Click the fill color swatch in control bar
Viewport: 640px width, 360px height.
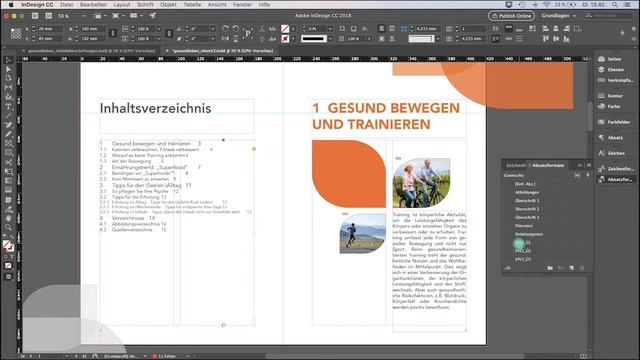[x=285, y=29]
